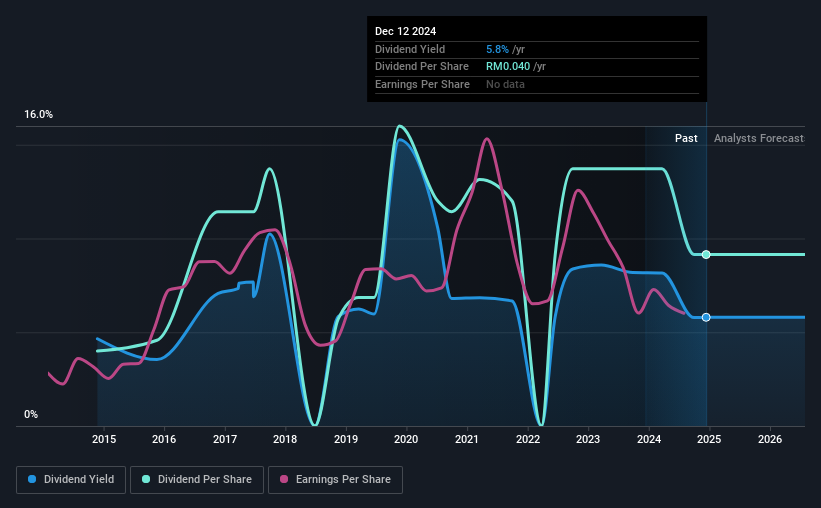821x508 pixels.
Task: Click the Dec 12 2024 tooltip date header
Action: [x=405, y=31]
